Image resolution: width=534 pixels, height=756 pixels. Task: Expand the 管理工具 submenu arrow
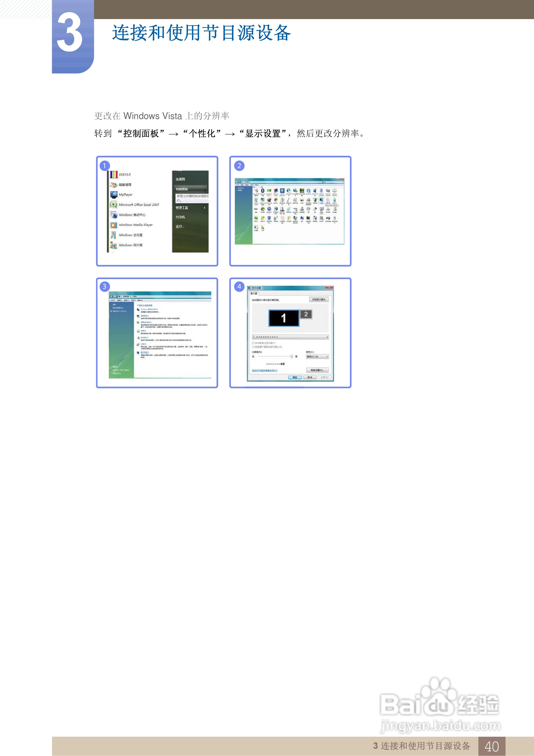[205, 208]
